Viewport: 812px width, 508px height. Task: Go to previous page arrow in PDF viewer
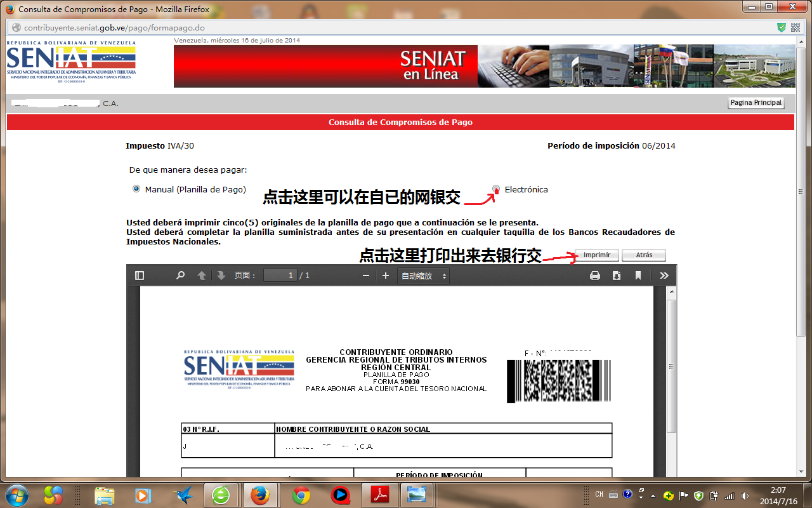tap(202, 276)
